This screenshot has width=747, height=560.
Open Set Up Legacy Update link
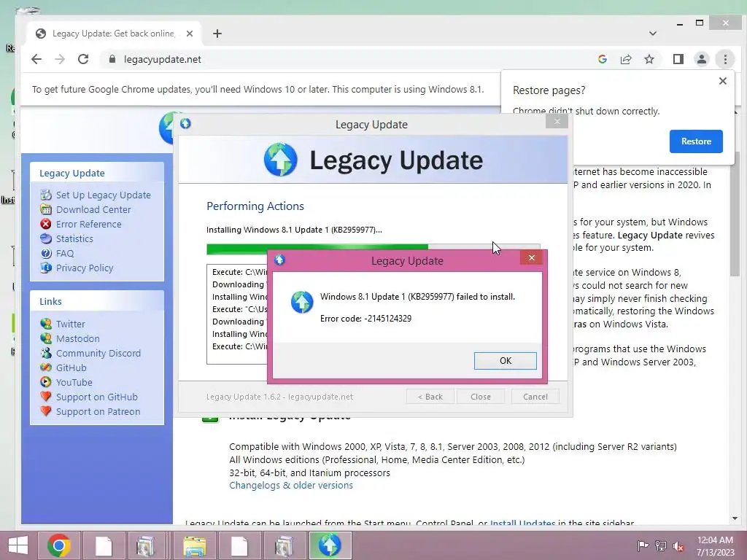tap(104, 195)
